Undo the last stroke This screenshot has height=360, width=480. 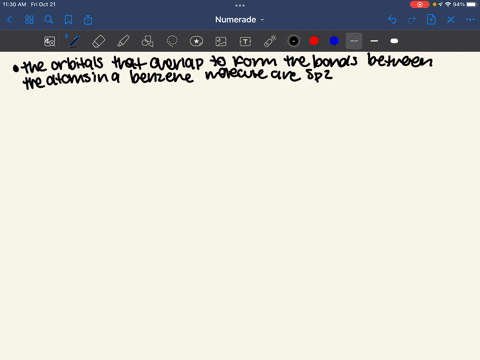pos(392,20)
